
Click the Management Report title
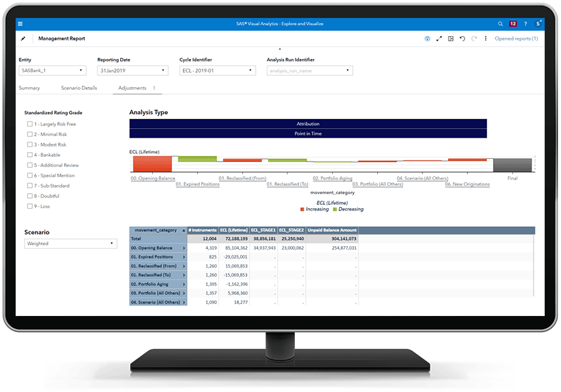tap(62, 39)
